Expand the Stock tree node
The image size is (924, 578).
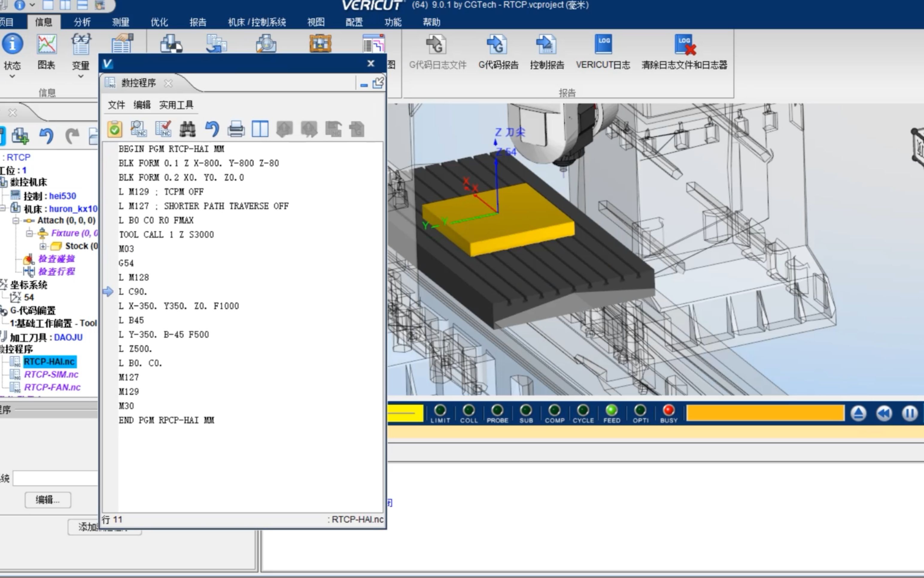pos(43,246)
